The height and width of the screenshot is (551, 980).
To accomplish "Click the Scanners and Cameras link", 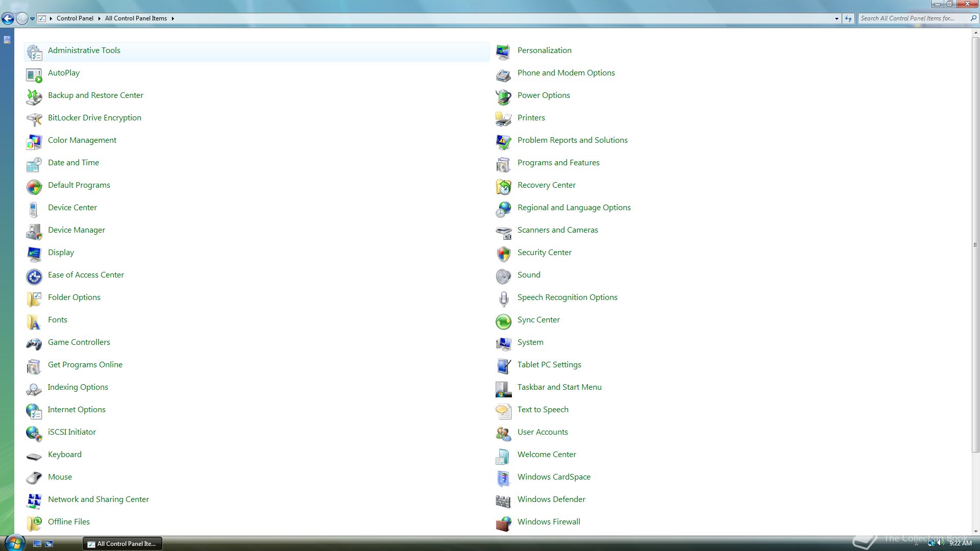I will point(557,230).
